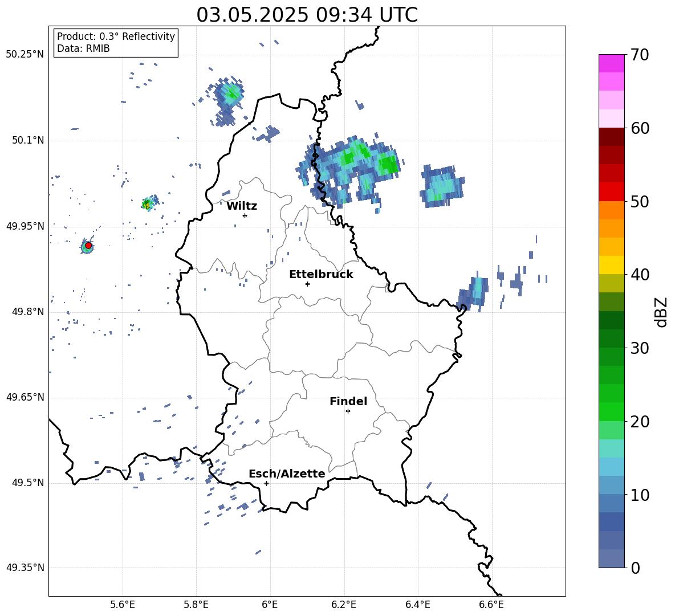Click the dBZ colorbar axis label

tap(662, 312)
